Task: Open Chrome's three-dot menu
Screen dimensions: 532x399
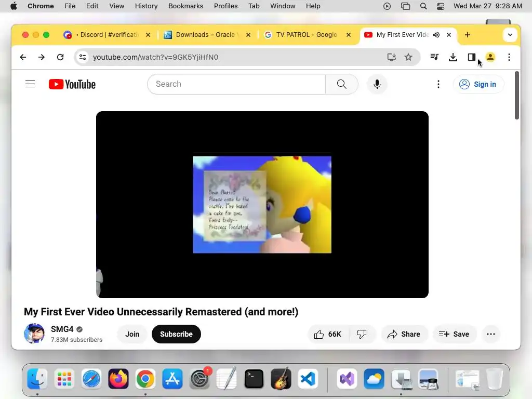Action: pyautogui.click(x=509, y=57)
